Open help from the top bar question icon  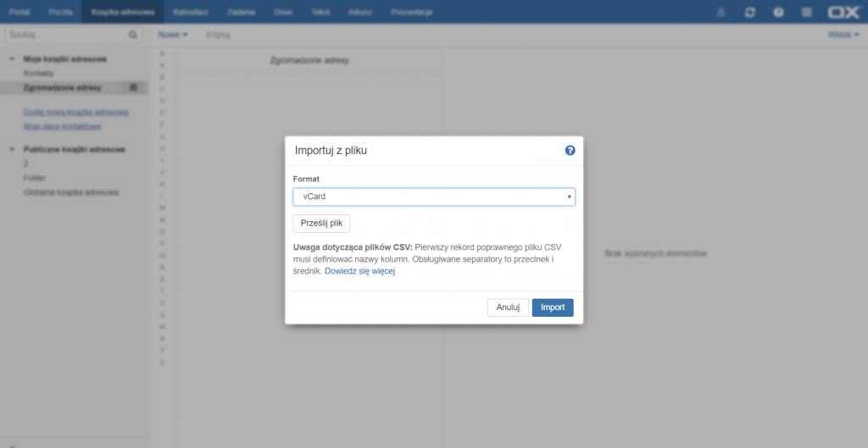click(x=778, y=13)
